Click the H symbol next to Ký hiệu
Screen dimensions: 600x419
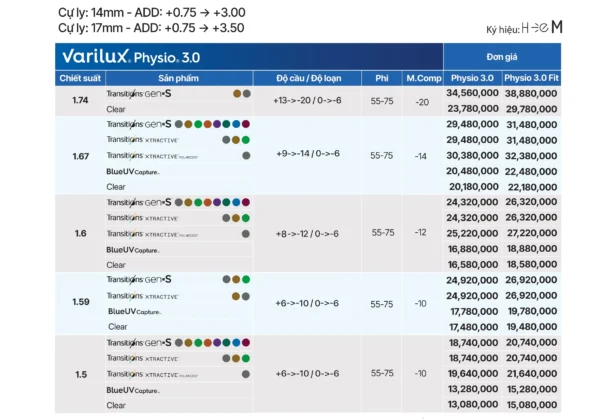click(x=525, y=28)
